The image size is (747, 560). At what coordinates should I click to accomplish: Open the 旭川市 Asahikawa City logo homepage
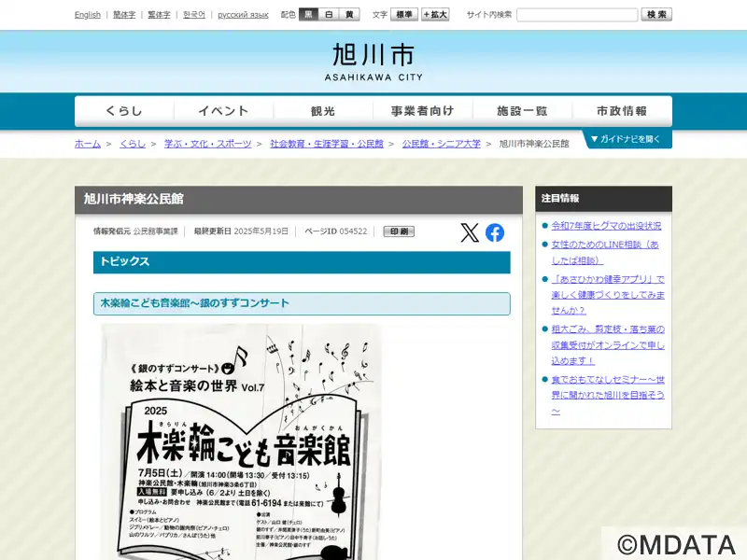pos(373,62)
